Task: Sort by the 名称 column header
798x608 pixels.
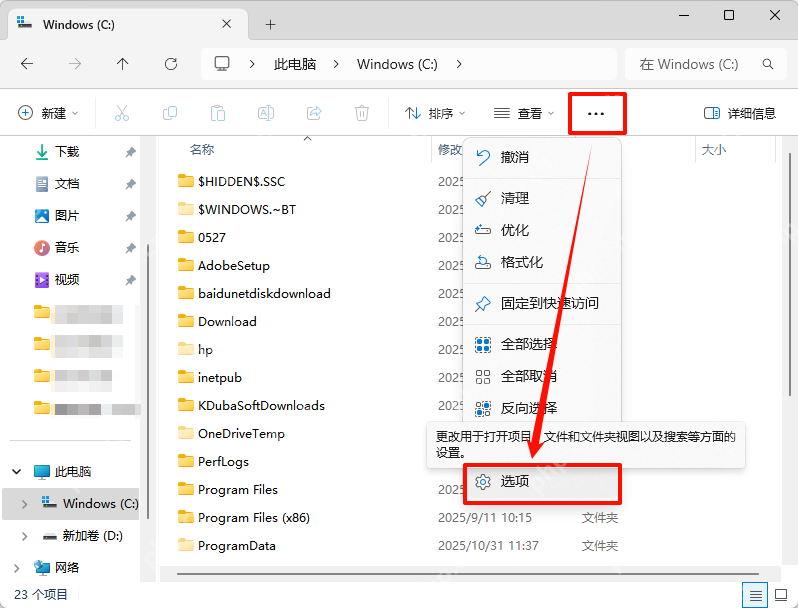Action: 202,150
